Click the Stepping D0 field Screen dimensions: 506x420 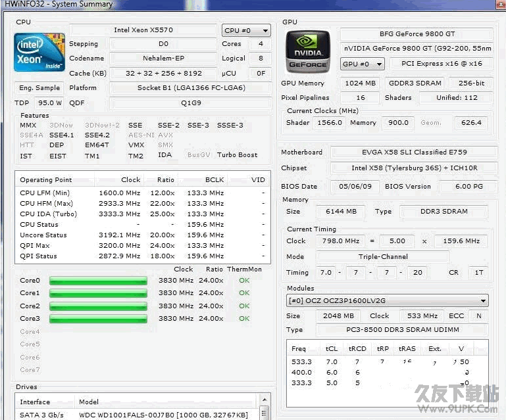point(163,44)
